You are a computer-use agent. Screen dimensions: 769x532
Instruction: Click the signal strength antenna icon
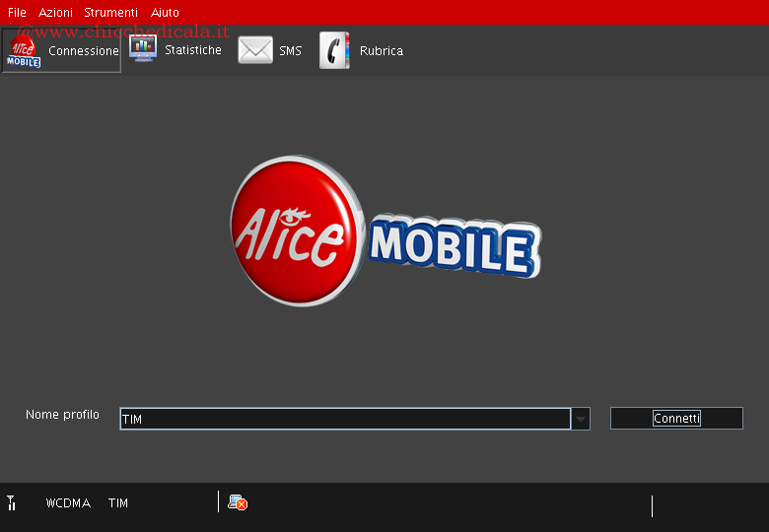coord(11,503)
